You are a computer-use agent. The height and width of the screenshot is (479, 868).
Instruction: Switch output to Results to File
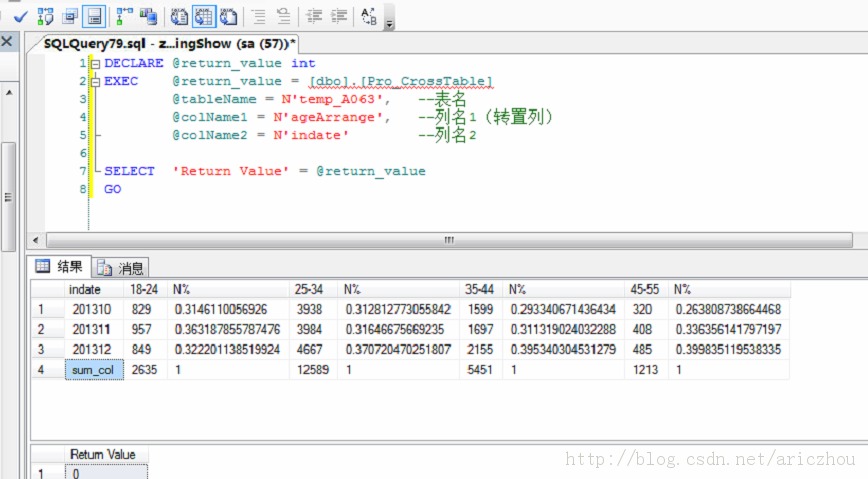point(228,17)
